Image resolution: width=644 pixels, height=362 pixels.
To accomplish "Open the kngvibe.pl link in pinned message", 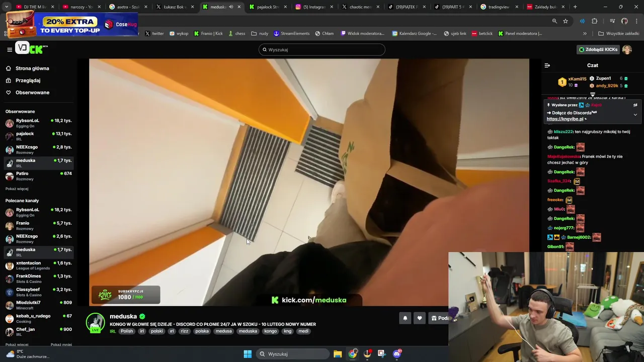I will coord(565,119).
